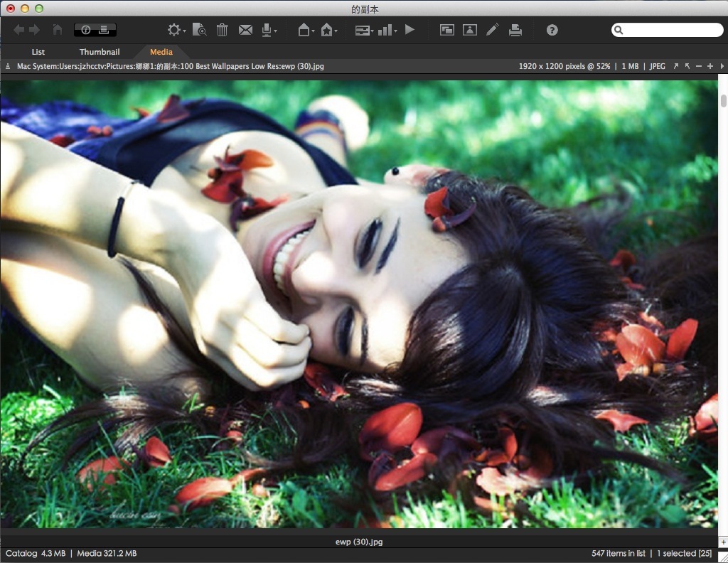The height and width of the screenshot is (563, 728).
Task: Start the slideshow play button
Action: (x=409, y=30)
